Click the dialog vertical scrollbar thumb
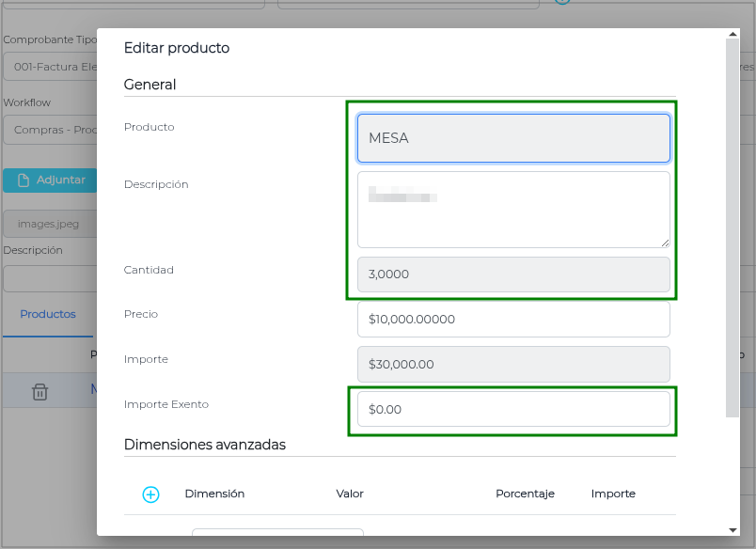This screenshot has width=756, height=549. coord(732,226)
